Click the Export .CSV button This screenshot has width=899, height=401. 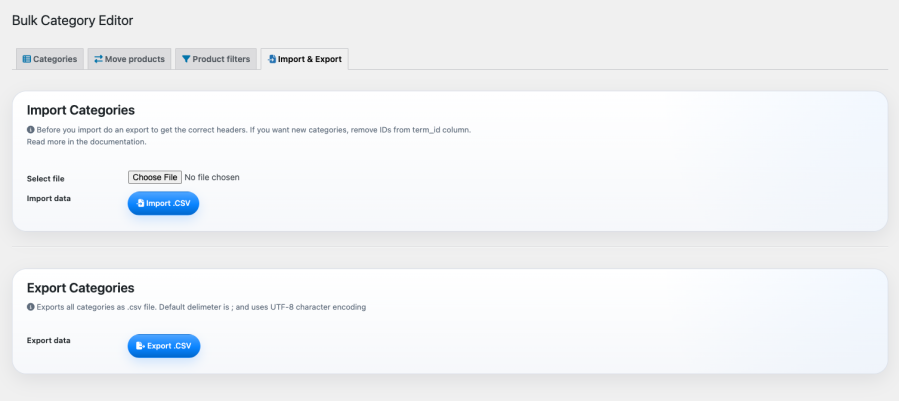click(x=164, y=346)
